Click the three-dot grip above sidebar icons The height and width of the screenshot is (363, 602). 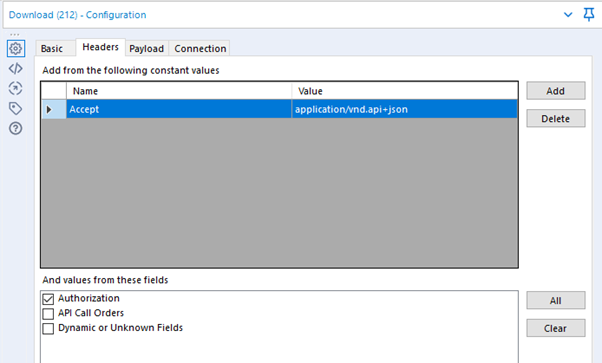[x=15, y=35]
